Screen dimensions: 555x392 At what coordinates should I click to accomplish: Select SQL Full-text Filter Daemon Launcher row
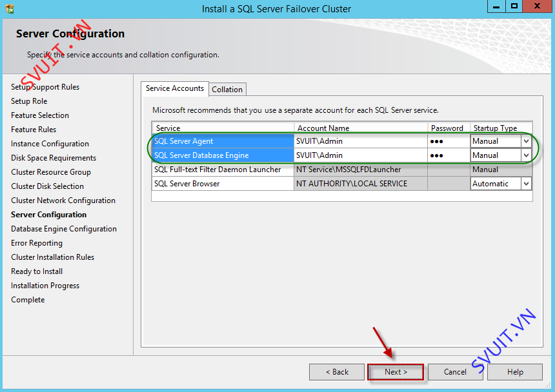pos(223,170)
